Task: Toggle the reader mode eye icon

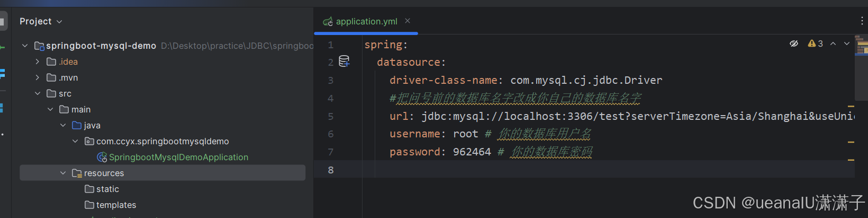Action: coord(794,43)
